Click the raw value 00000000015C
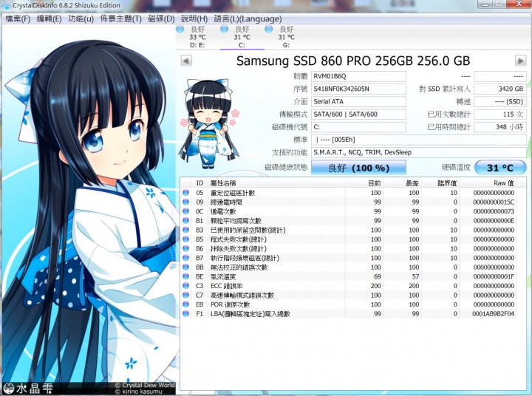Image resolution: width=532 pixels, height=396 pixels. [494, 202]
